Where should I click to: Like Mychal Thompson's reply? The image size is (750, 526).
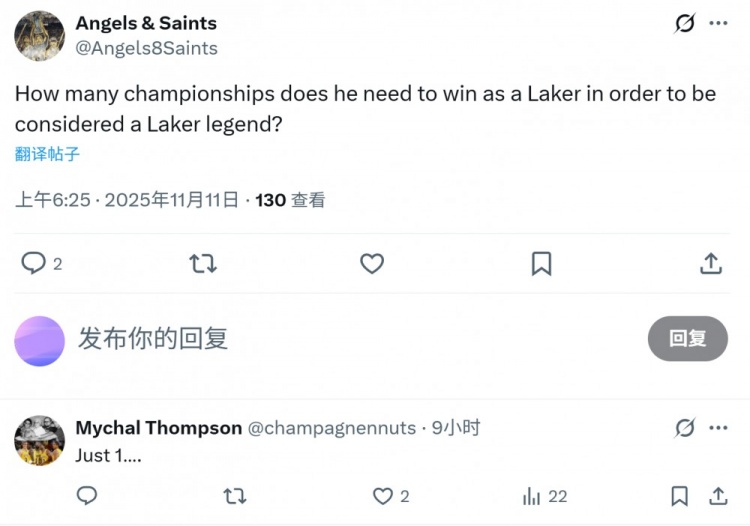[383, 496]
